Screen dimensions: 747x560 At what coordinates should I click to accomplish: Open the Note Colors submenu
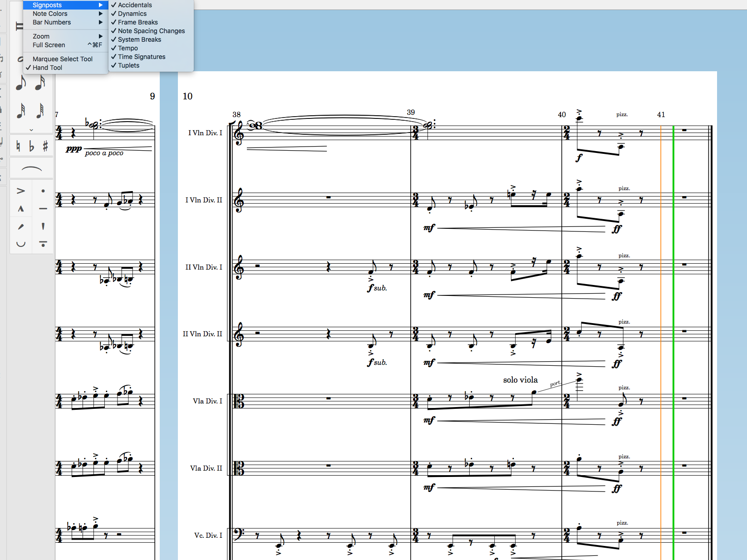[65, 14]
